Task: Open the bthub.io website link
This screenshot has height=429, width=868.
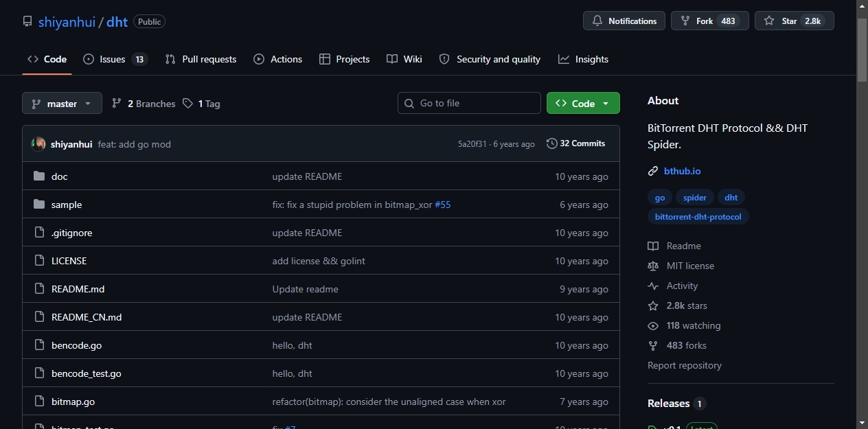Action: pos(683,171)
